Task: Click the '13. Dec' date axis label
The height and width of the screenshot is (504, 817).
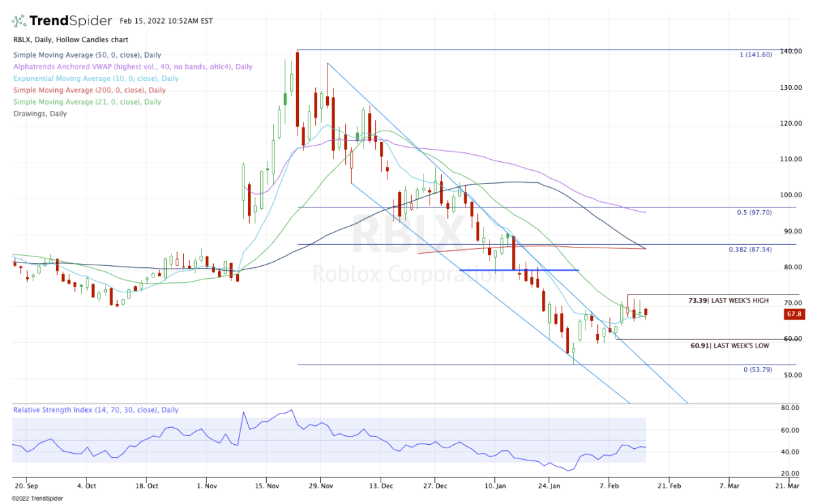Action: [x=381, y=487]
